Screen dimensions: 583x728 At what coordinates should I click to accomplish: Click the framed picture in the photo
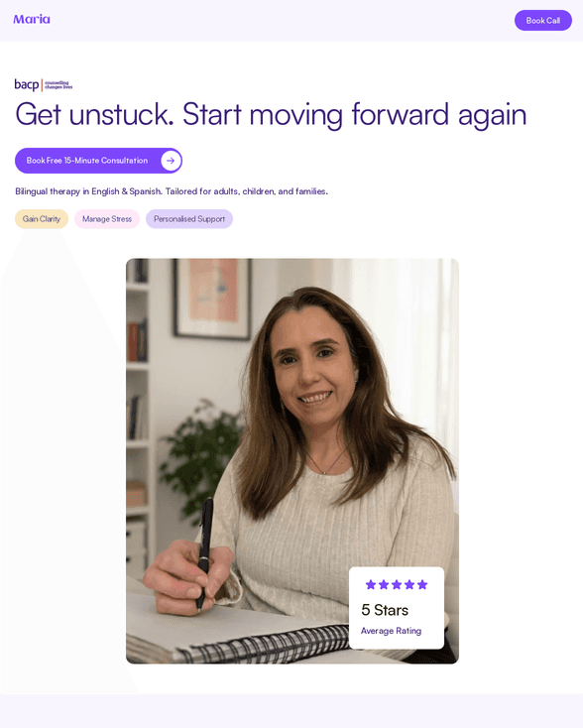click(212, 299)
